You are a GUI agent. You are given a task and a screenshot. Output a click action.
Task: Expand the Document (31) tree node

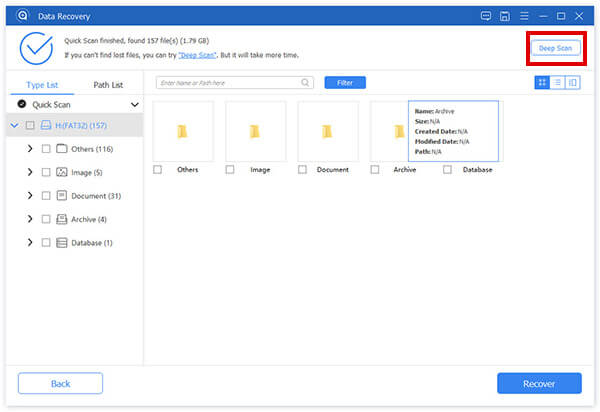[30, 195]
